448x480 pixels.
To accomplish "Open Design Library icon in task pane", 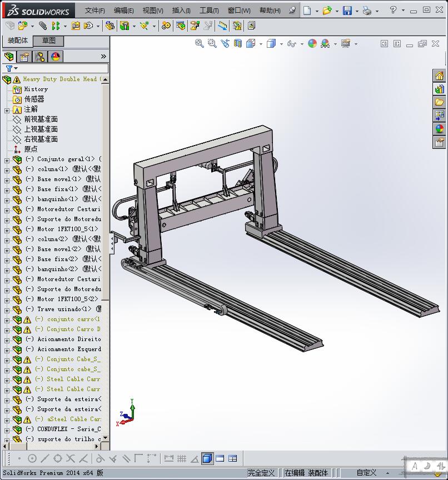I will pos(439,89).
